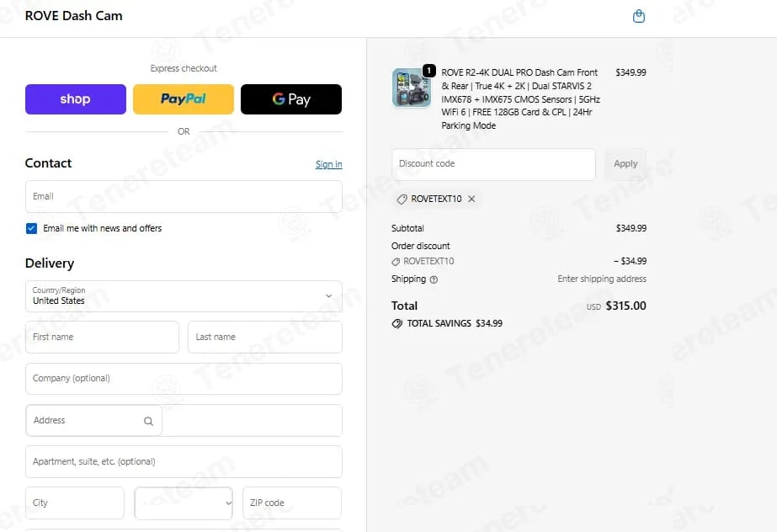Follow the Sign in link
Screen dimensions: 777x532
pyautogui.click(x=328, y=164)
